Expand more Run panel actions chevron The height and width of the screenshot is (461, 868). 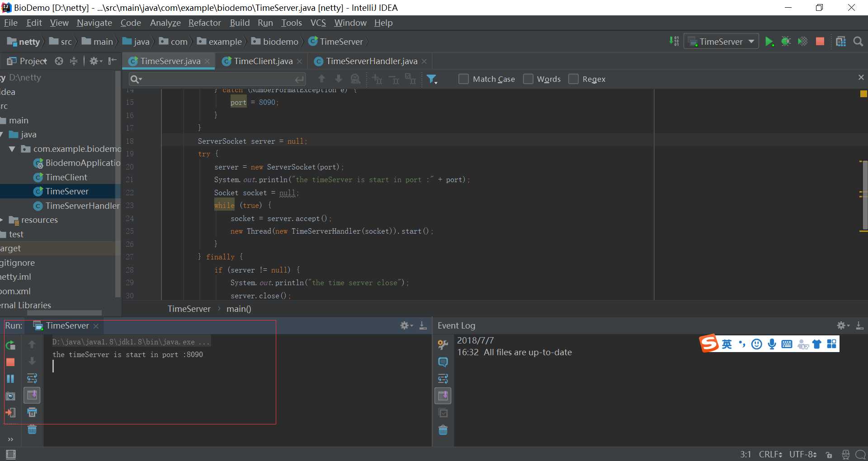pyautogui.click(x=10, y=439)
